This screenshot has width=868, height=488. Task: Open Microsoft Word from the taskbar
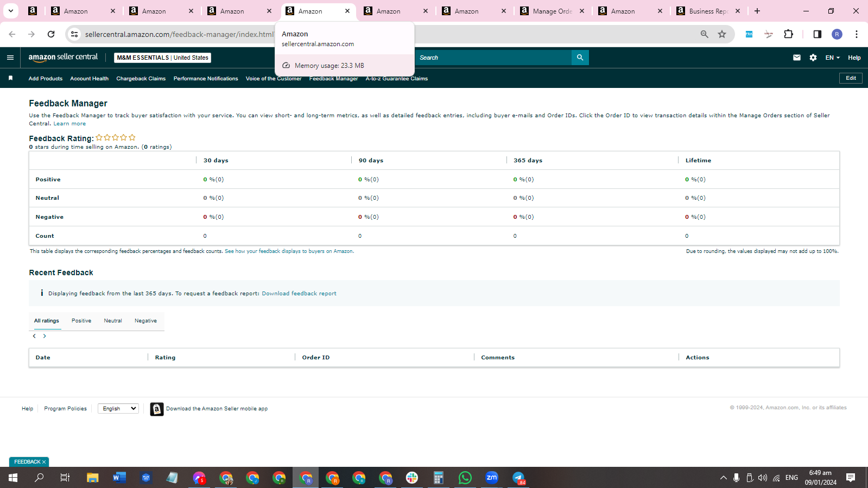point(119,478)
